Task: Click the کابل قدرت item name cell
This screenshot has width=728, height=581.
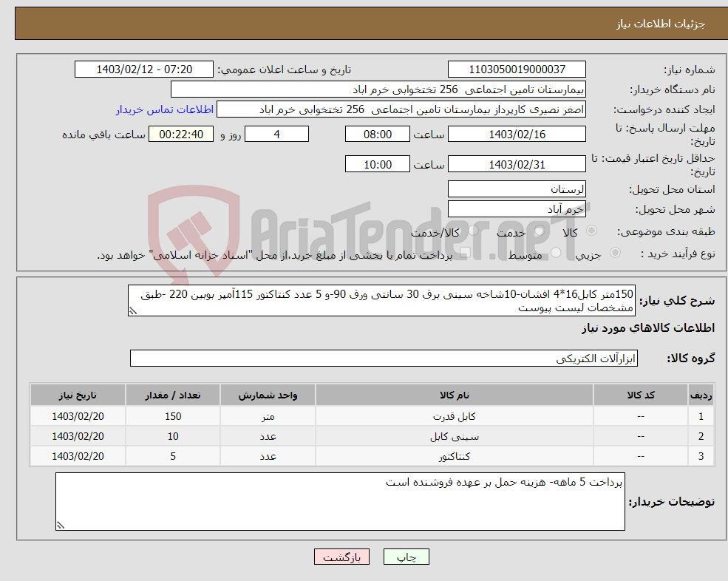Action: [455, 417]
